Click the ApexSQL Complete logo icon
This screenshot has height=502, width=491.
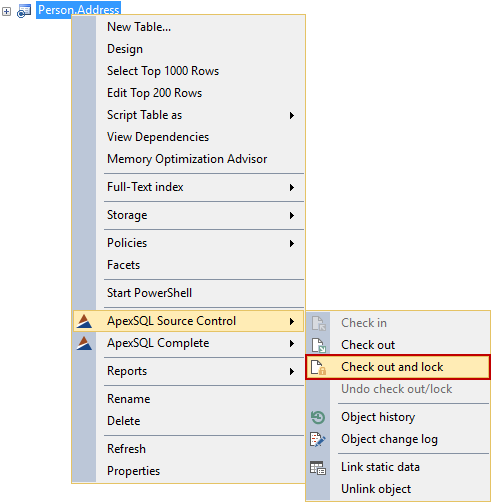pyautogui.click(x=84, y=343)
